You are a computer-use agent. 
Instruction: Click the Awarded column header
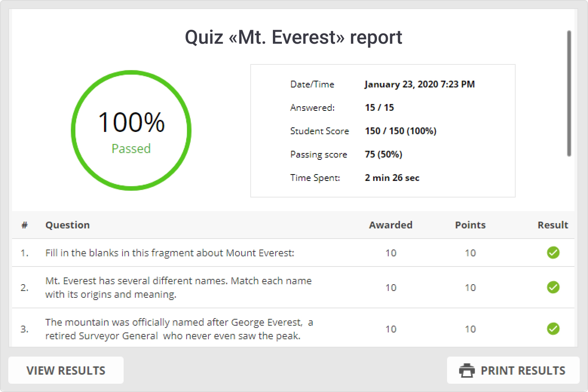coord(390,225)
